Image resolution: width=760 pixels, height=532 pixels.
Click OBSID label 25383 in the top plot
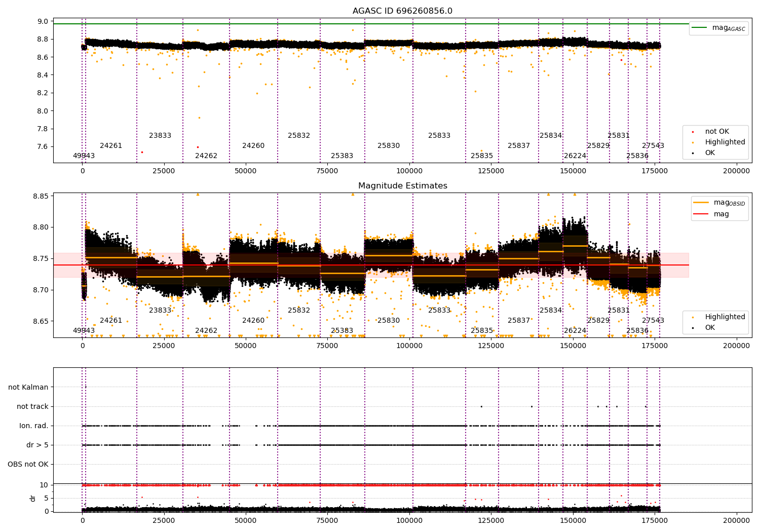[342, 156]
